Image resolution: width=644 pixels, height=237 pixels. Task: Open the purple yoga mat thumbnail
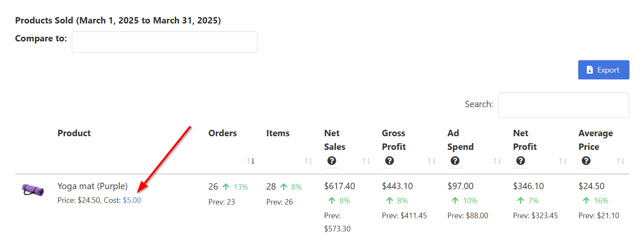pyautogui.click(x=33, y=190)
